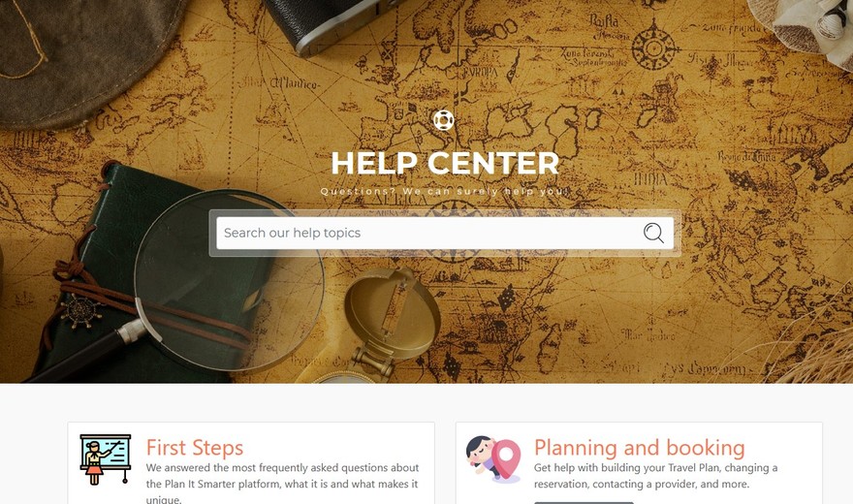Click the EVROPA label on the map background
Screen dimensions: 853x504
pos(480,72)
